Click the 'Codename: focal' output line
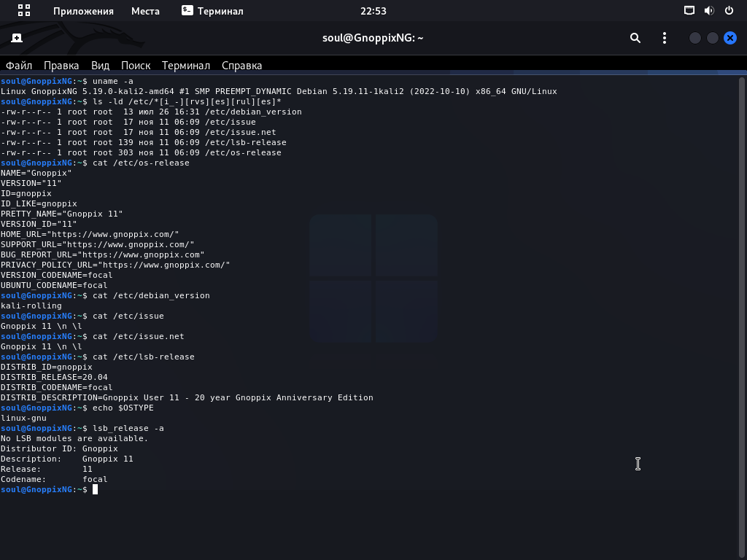Image resolution: width=747 pixels, height=560 pixels. pos(54,480)
